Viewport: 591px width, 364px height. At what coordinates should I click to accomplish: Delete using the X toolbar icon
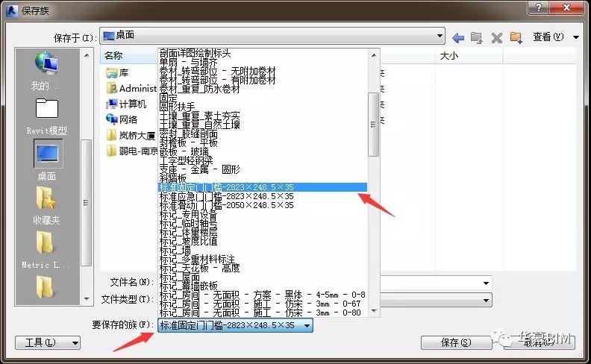497,38
